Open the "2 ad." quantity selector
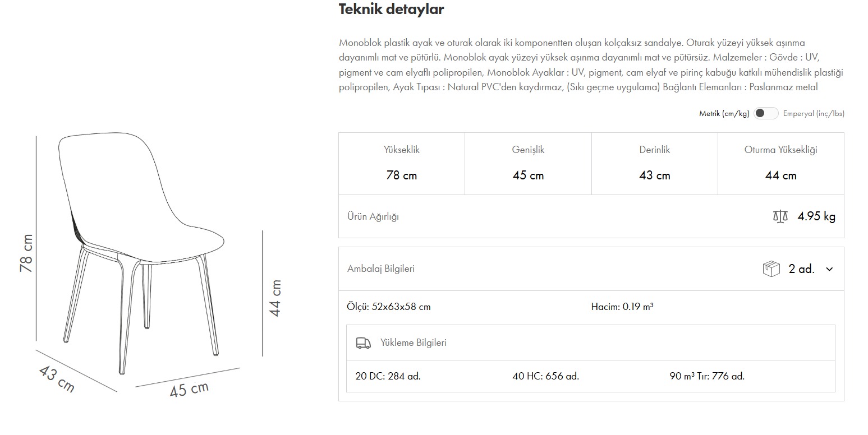This screenshot has height=435, width=868. pyautogui.click(x=801, y=269)
